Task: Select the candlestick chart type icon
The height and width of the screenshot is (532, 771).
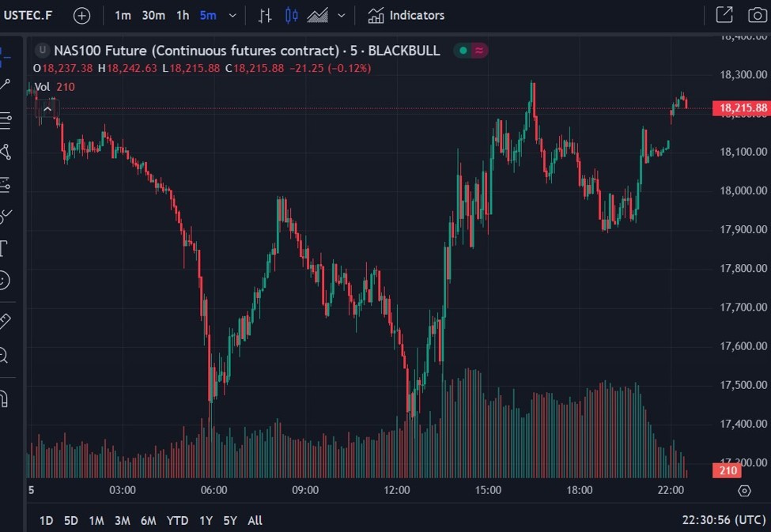Action: (x=292, y=15)
